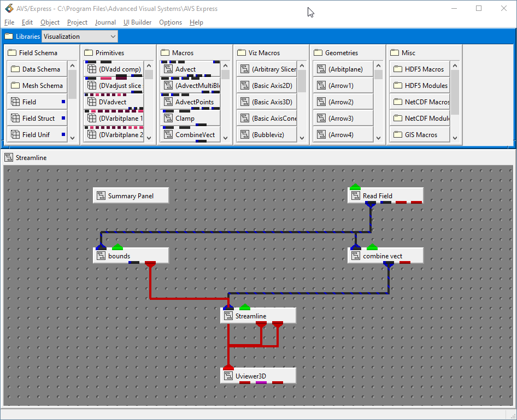Select the Basic Axis3D viz macro icon
The height and width of the screenshot is (420, 517).
tap(245, 102)
